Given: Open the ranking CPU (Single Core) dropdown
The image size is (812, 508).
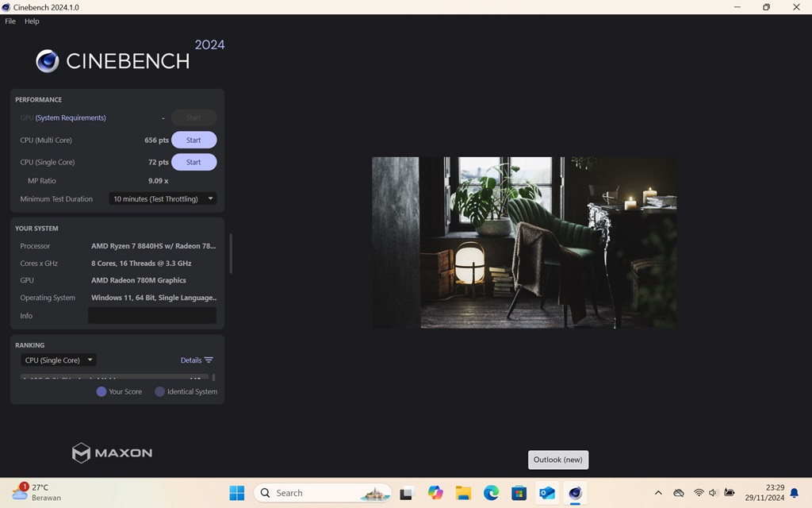Looking at the screenshot, I should (x=59, y=360).
